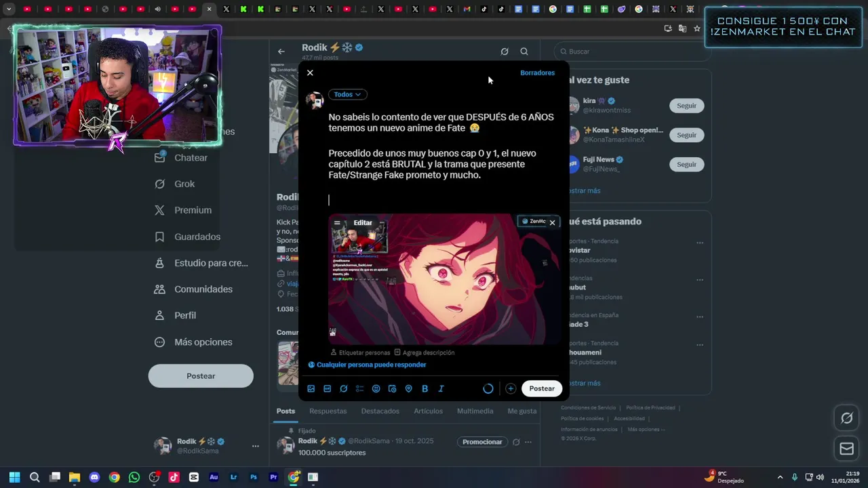
Task: Add a poll with the poll icon
Action: [x=360, y=388]
